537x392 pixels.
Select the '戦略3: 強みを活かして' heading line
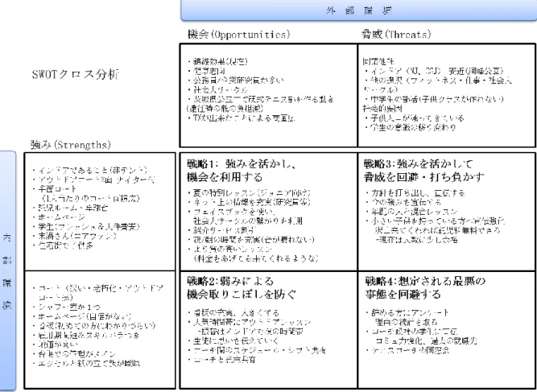click(419, 163)
